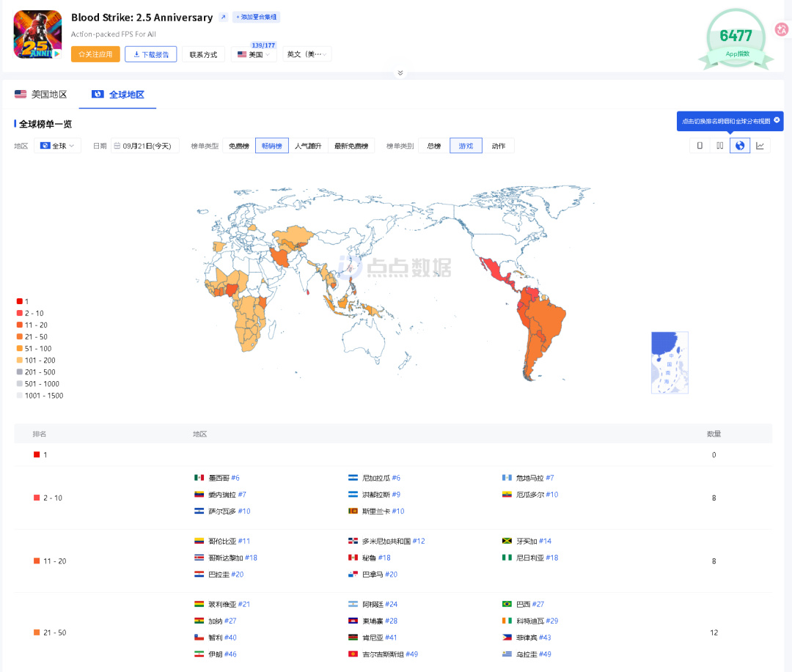The width and height of the screenshot is (792, 672).
Task: Toggle legend entry 101 - 200
Action: pyautogui.click(x=36, y=360)
